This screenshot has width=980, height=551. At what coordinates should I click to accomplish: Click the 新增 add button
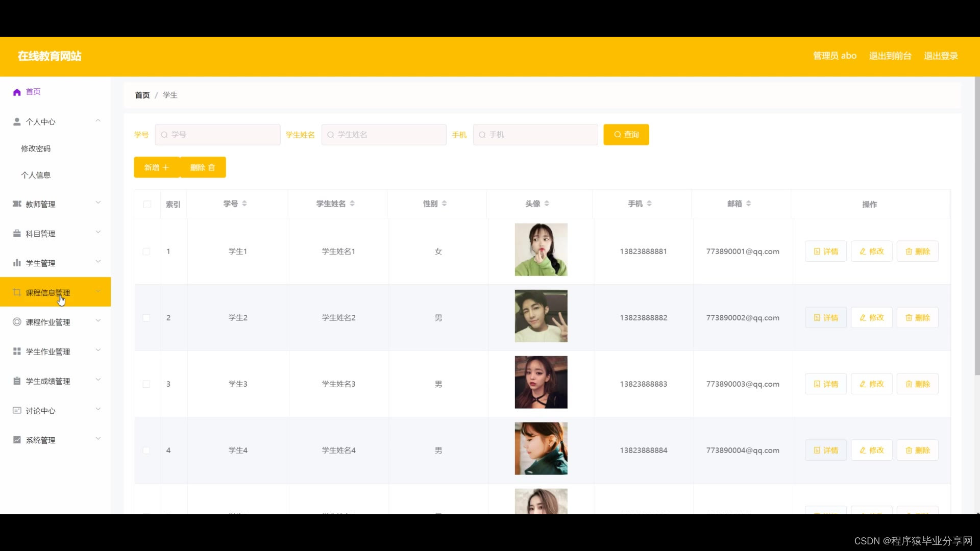point(156,167)
